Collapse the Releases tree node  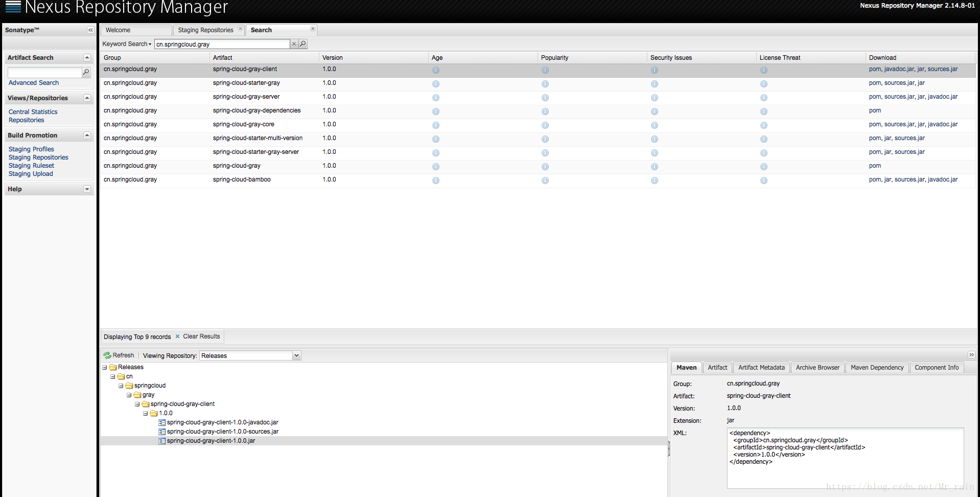tap(105, 367)
